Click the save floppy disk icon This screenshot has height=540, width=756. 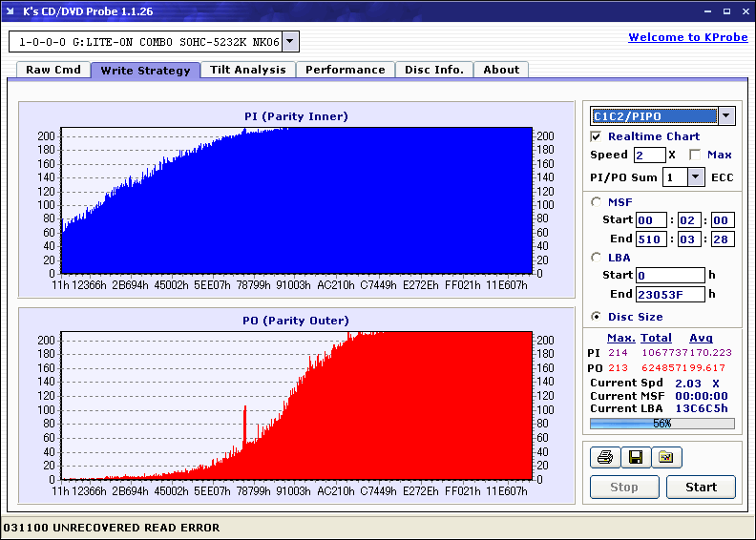(x=636, y=457)
